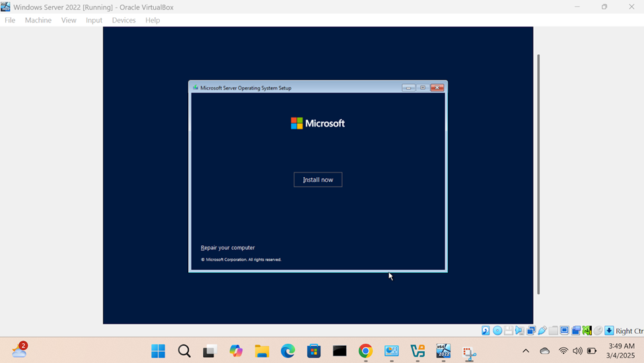Switch to VirtualBox Manager on the taskbar
The width and height of the screenshot is (644, 363).
click(417, 351)
